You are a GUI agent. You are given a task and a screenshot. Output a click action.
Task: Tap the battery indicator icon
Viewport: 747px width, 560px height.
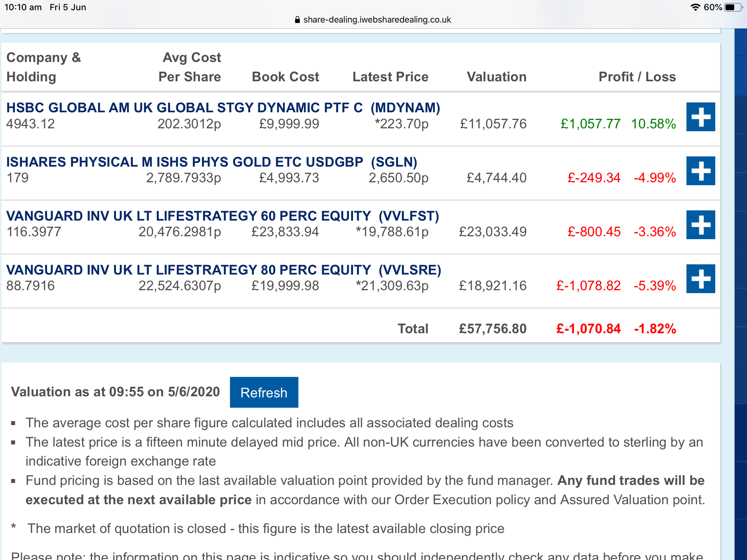pyautogui.click(x=733, y=7)
